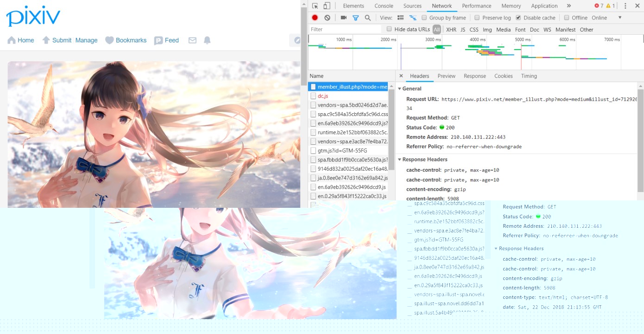Viewport: 644px width, 334px height.
Task: Switch to the Console tab
Action: [384, 6]
